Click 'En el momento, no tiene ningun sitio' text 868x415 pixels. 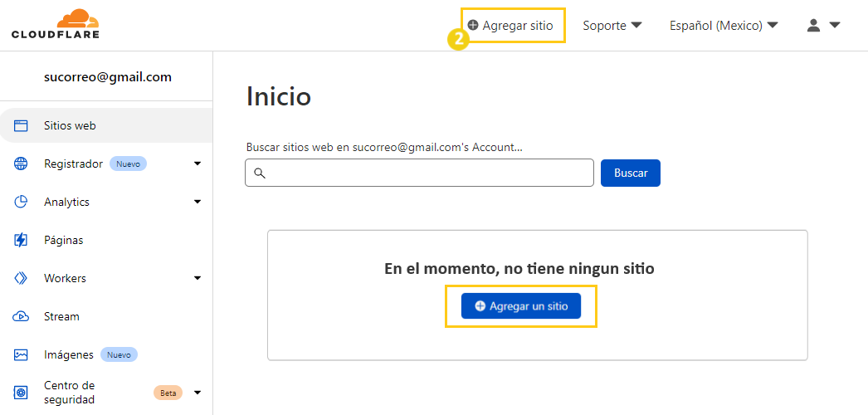pos(519,269)
